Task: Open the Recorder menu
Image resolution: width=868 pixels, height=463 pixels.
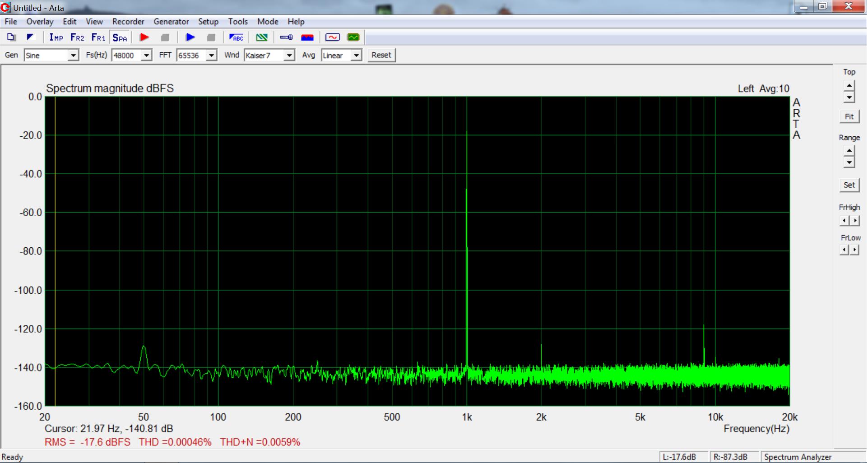Action: coord(128,22)
